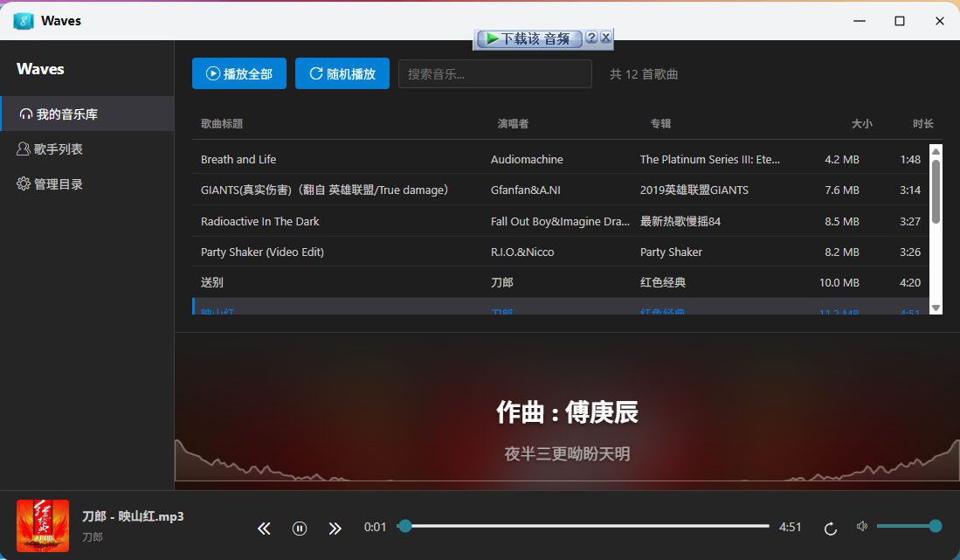The height and width of the screenshot is (560, 960).
Task: Click the Waves app icon in title bar
Action: click(24, 21)
